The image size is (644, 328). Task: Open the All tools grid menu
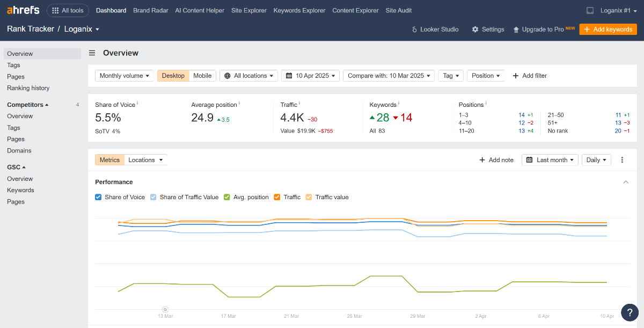coord(68,10)
